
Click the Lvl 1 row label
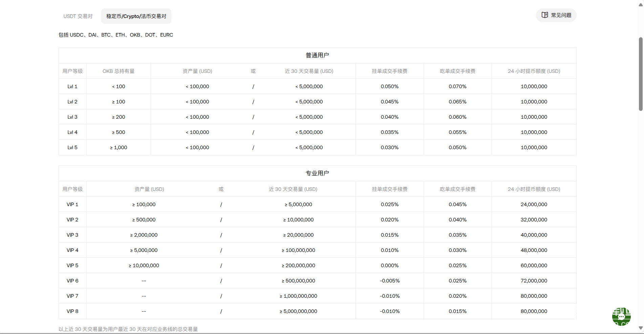tap(72, 86)
